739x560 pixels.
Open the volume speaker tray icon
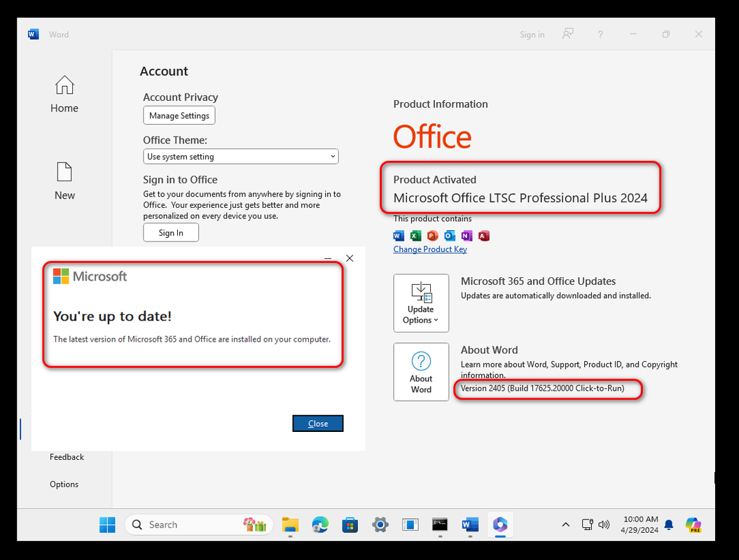click(x=604, y=525)
